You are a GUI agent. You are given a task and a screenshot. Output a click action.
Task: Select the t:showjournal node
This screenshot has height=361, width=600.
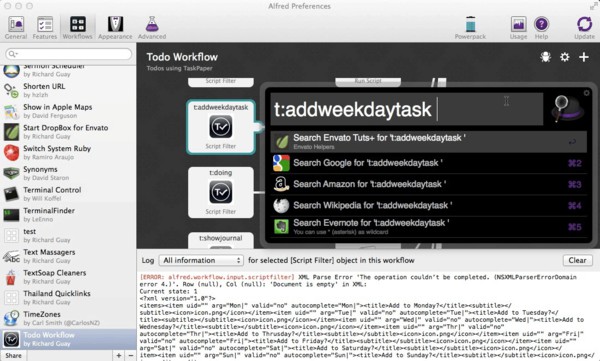(x=221, y=240)
